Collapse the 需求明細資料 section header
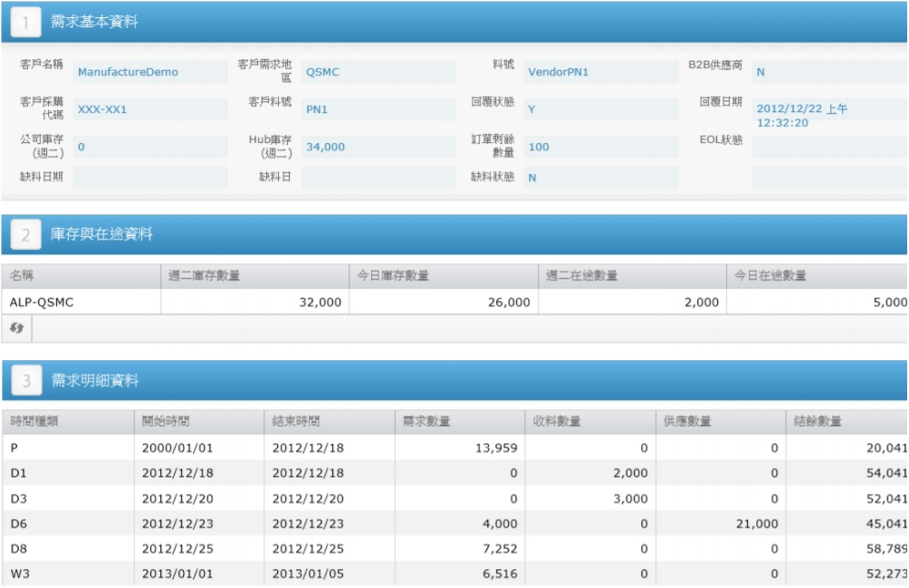 pyautogui.click(x=453, y=381)
